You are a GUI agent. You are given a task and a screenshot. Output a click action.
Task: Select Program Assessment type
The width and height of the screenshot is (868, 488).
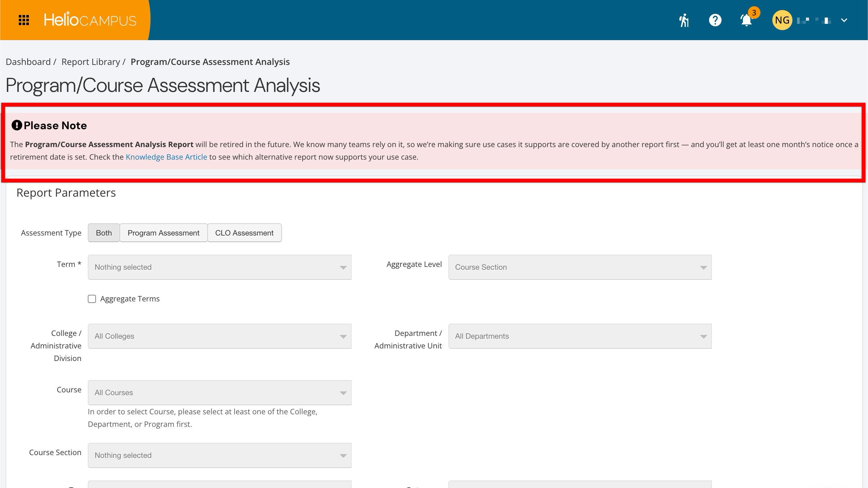tap(163, 233)
